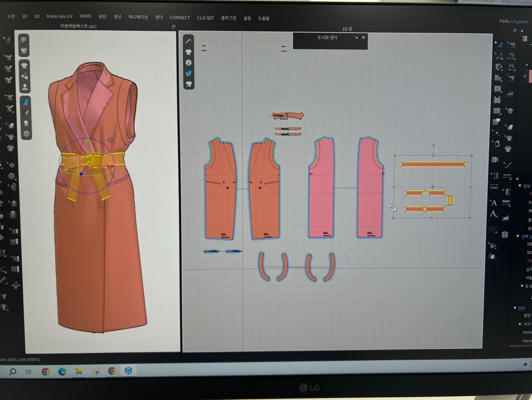Click the globe mesh icon in 3D toolbar
This screenshot has width=532, height=400.
pos(25,134)
